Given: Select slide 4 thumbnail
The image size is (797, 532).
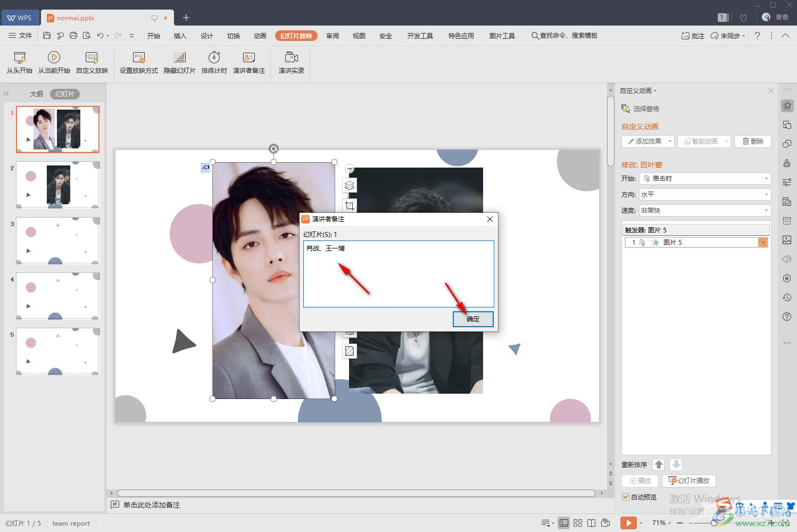Looking at the screenshot, I should pyautogui.click(x=57, y=296).
